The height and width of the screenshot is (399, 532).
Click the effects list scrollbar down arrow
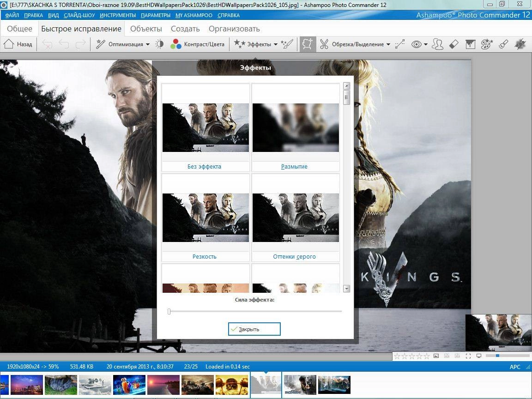click(x=346, y=289)
